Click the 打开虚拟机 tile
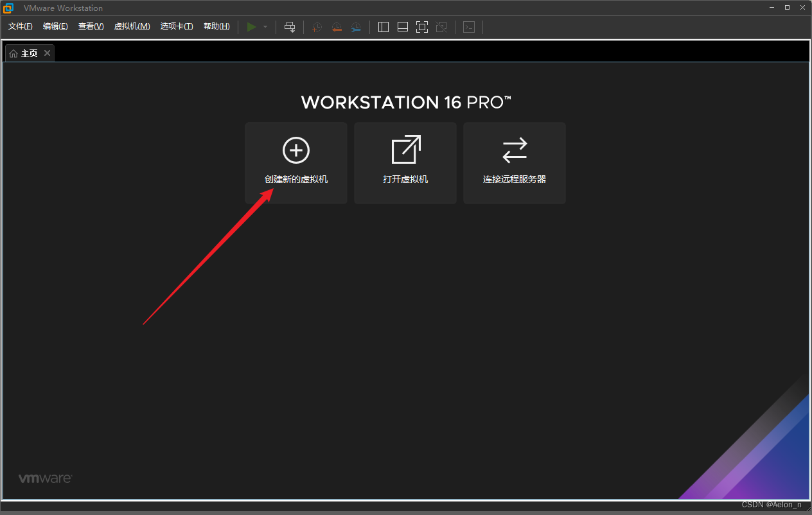This screenshot has height=515, width=812. click(405, 163)
